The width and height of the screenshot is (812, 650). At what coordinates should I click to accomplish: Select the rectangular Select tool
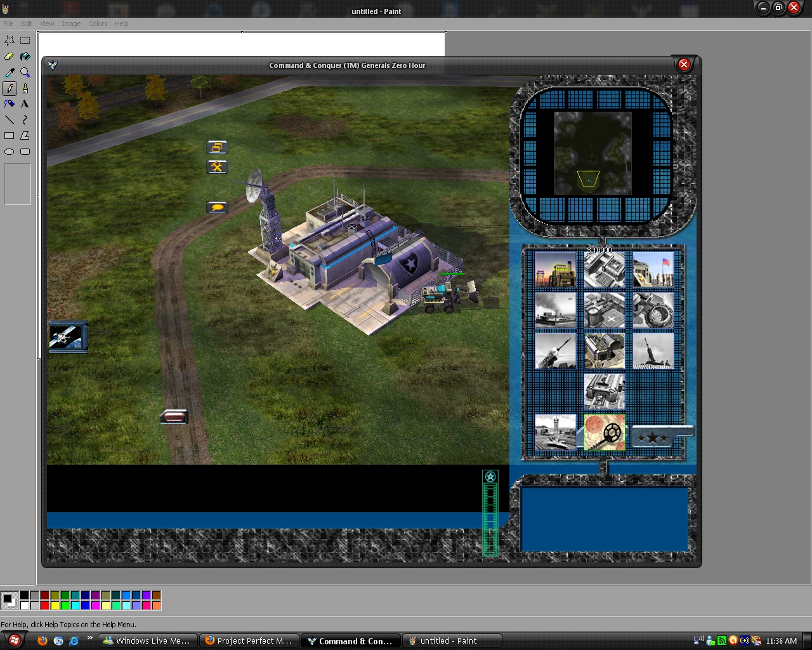click(25, 41)
